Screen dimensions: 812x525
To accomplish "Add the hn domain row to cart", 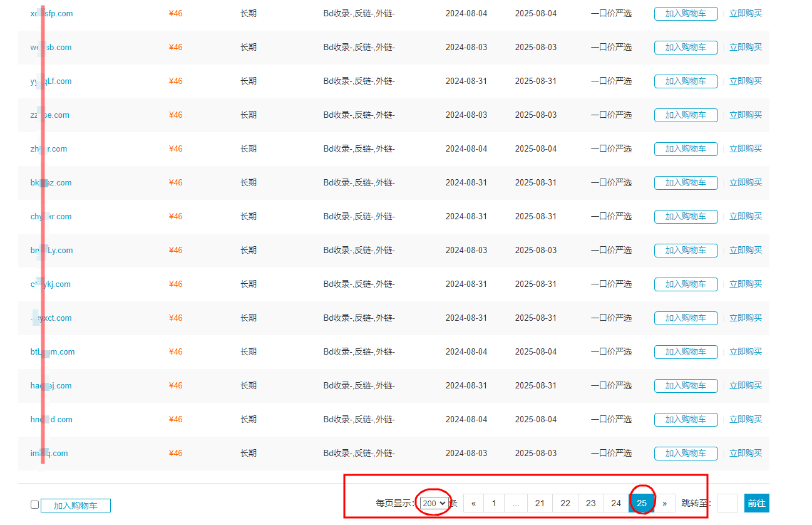I will (x=686, y=419).
